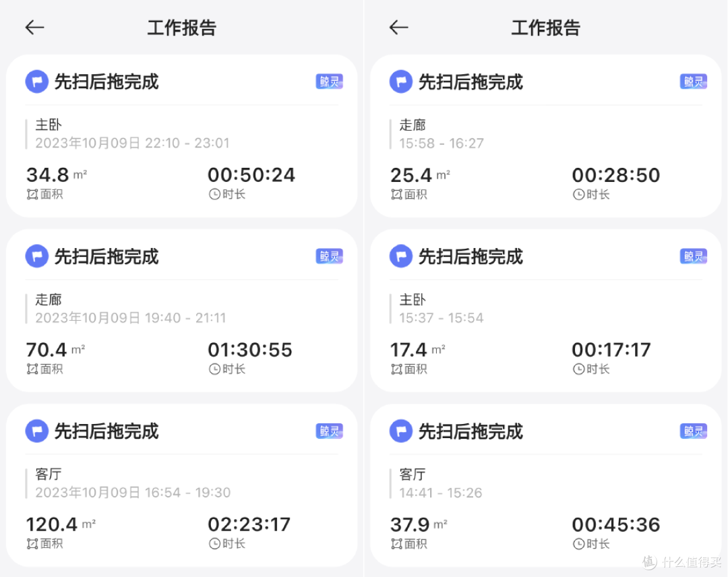Go back using the right screen arrow
Viewport: 728px width, 577px height.
pyautogui.click(x=398, y=28)
